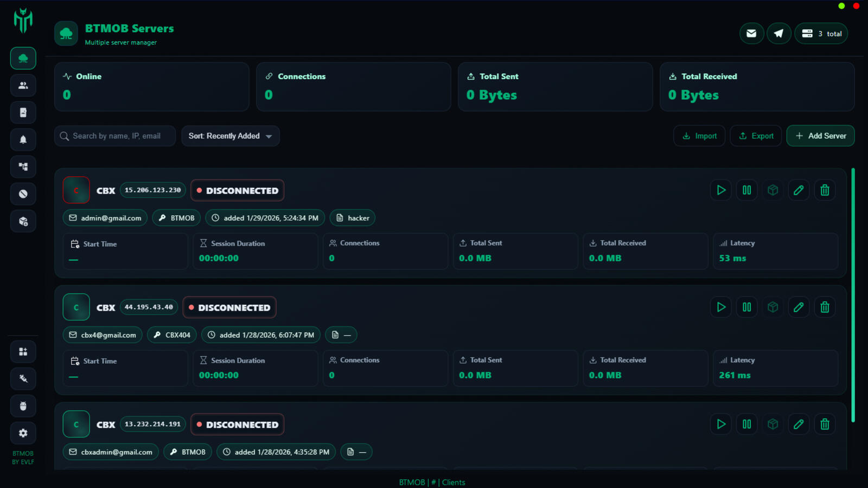
Task: Open the cloud servers sidebar section
Action: pyautogui.click(x=23, y=58)
